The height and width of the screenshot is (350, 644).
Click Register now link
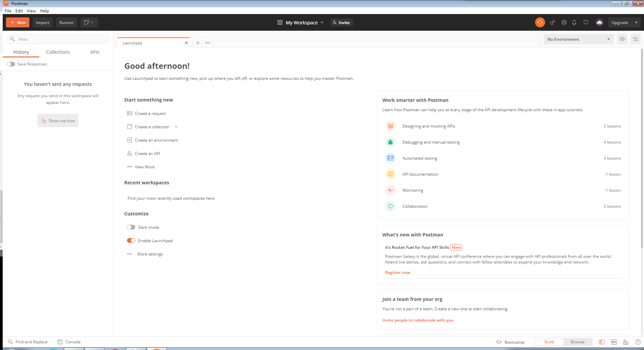click(x=397, y=273)
